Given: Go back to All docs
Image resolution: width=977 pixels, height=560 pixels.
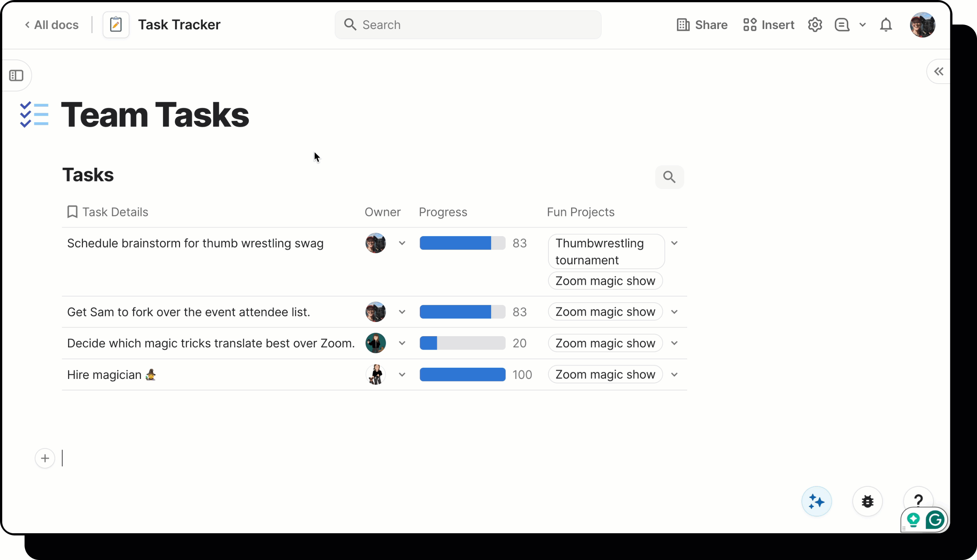Looking at the screenshot, I should click(52, 25).
